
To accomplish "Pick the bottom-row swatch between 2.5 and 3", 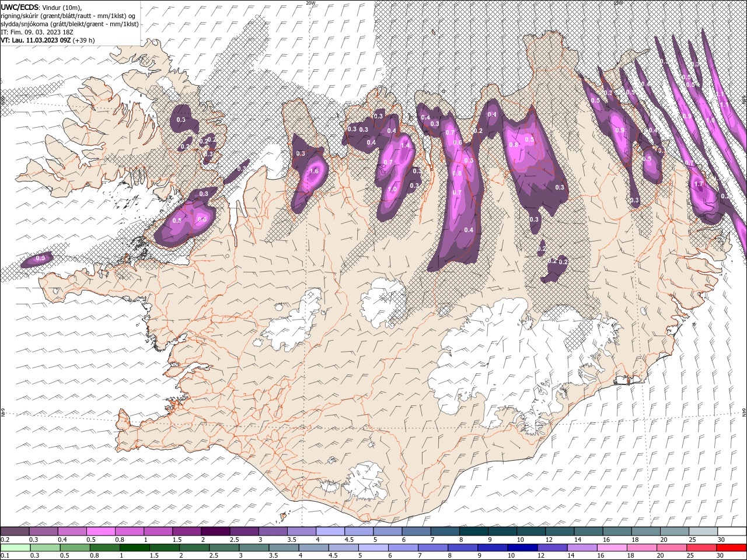I will [x=224, y=548].
